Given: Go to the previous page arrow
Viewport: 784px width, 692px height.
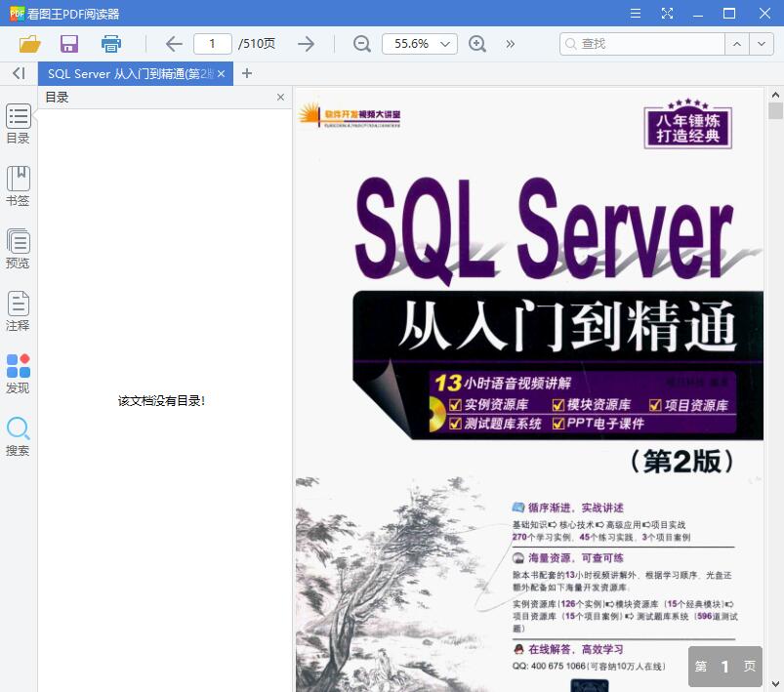Looking at the screenshot, I should (174, 44).
